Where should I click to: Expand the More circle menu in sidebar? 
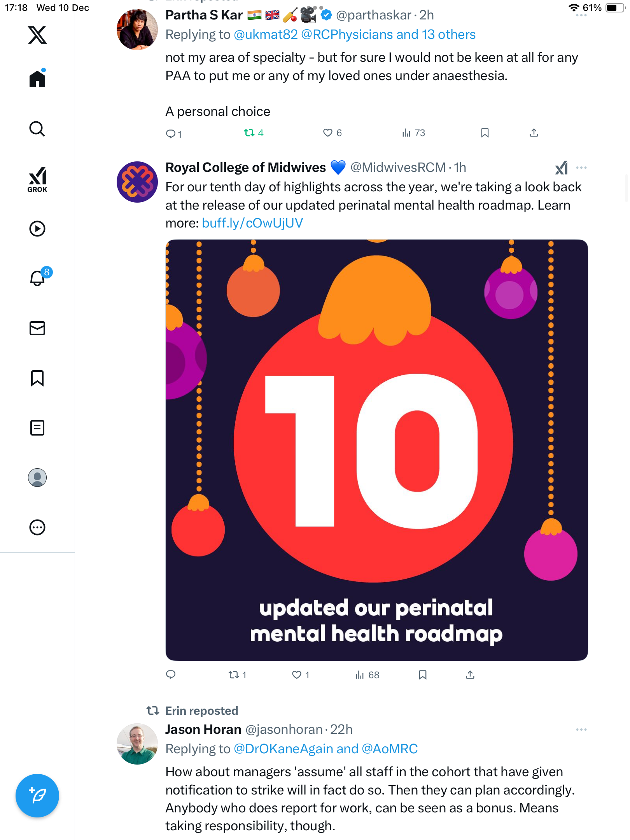click(37, 527)
